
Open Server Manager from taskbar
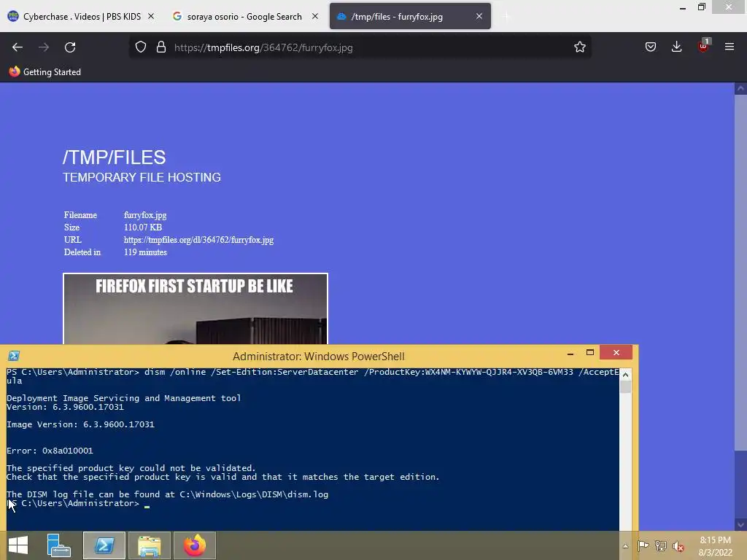point(59,545)
